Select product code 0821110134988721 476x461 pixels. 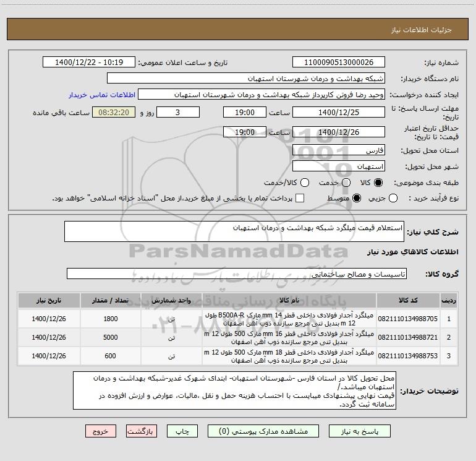point(408,337)
